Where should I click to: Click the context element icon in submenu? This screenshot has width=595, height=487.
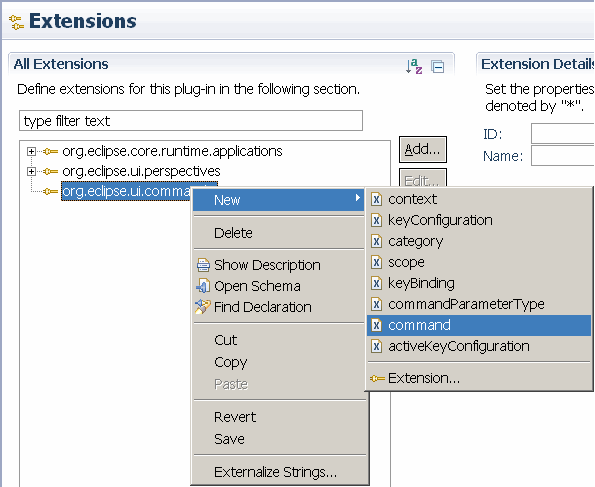click(376, 199)
